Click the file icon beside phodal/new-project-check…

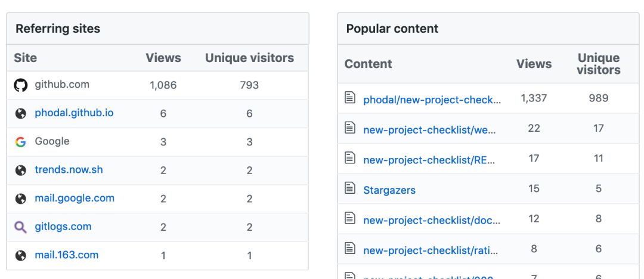[350, 98]
